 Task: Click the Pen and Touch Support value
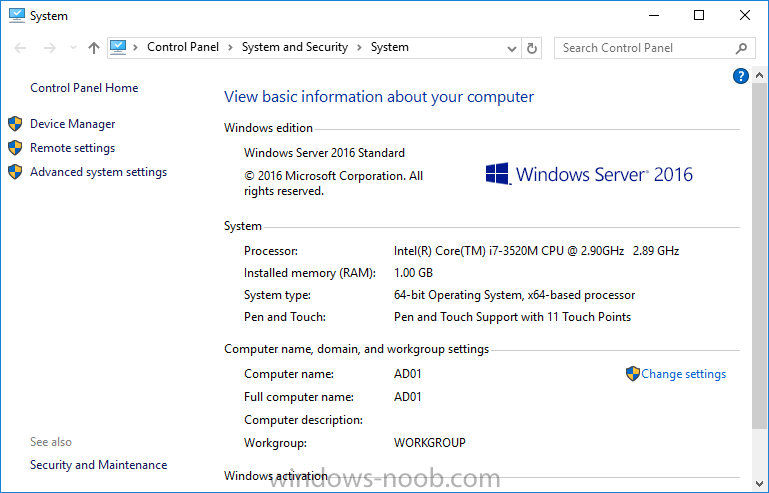[x=513, y=317]
